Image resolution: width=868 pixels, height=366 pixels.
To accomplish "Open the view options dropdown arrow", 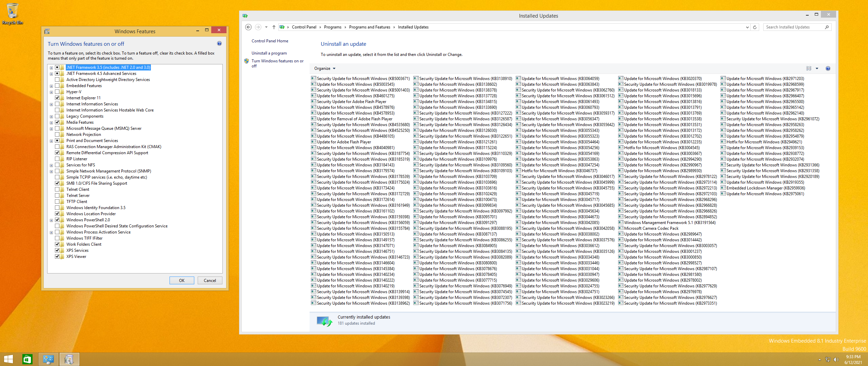I will [817, 68].
